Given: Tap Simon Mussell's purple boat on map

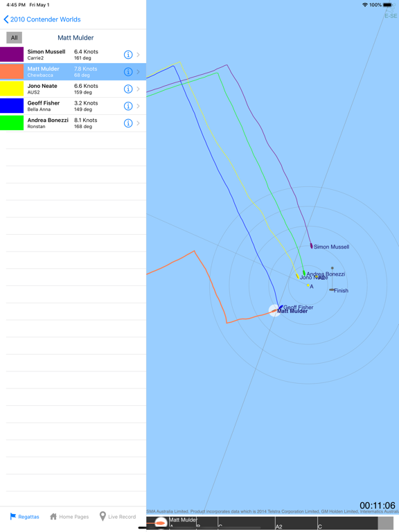Looking at the screenshot, I should [311, 246].
